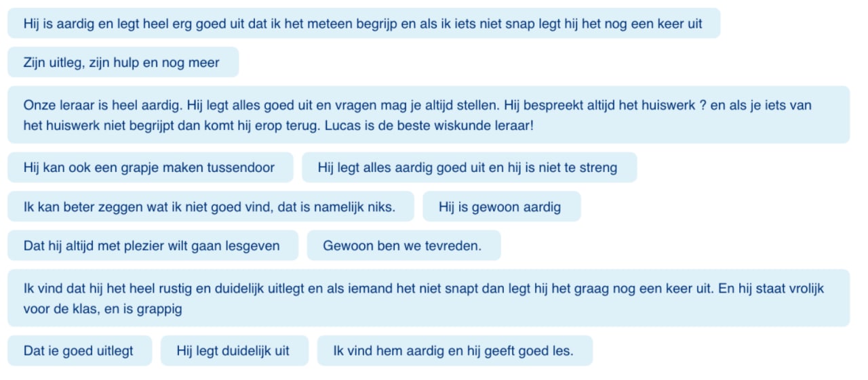
Task: Select the 'Hij legt duidelijk uit' bubble
Action: (x=233, y=351)
